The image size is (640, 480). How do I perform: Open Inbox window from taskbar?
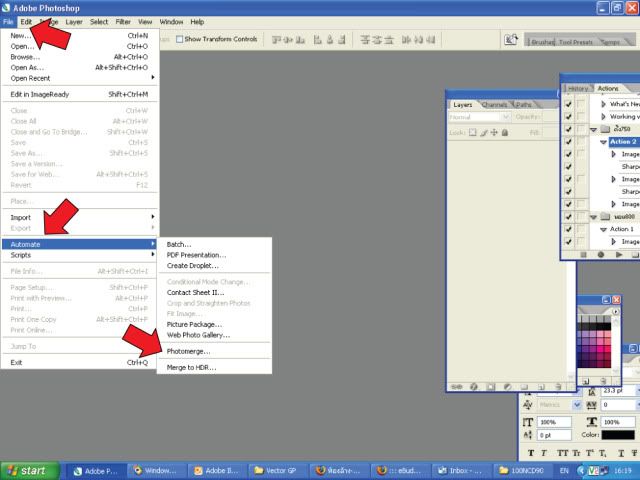462,471
